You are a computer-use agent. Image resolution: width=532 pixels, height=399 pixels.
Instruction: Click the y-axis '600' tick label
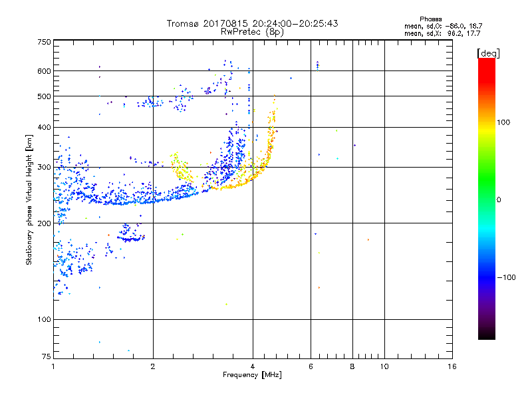(x=44, y=71)
